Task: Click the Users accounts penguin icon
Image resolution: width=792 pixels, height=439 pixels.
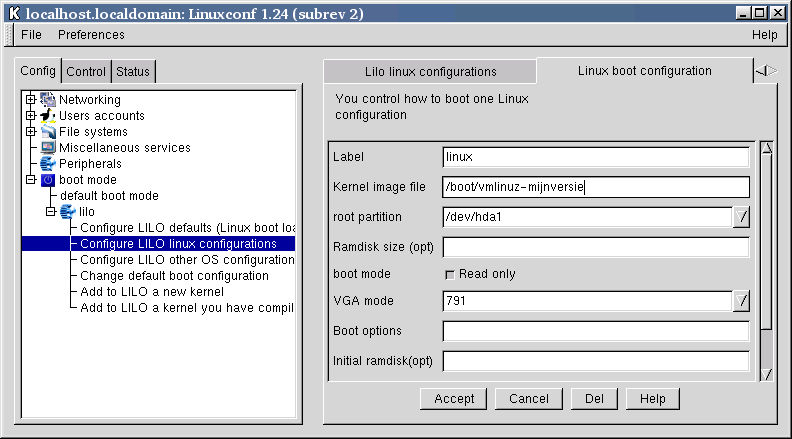Action: pos(48,116)
